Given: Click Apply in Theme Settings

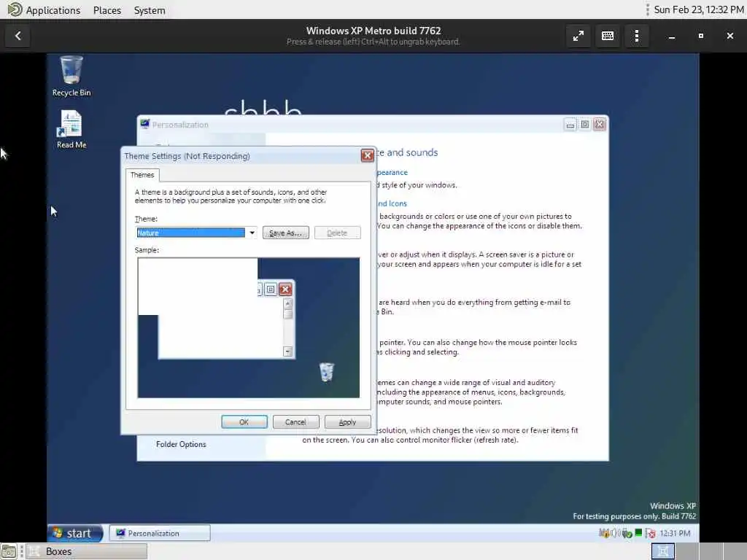Looking at the screenshot, I should tap(347, 422).
